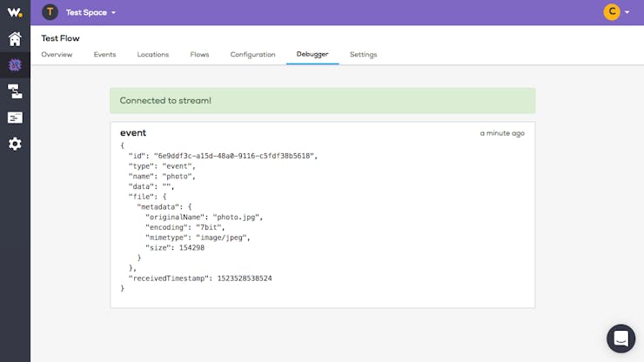644x362 pixels.
Task: Expand the Test Space dropdown
Action: click(91, 13)
